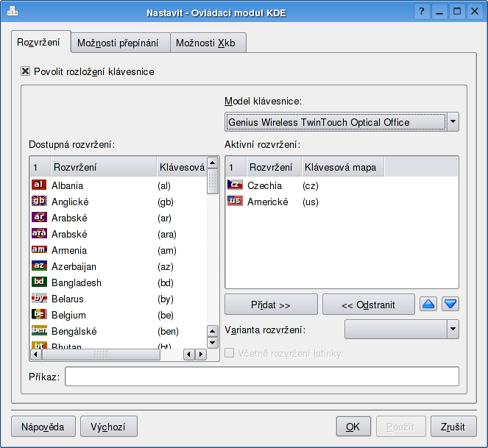Move layout down with blue down arrow
Image resolution: width=488 pixels, height=448 pixels.
point(450,304)
